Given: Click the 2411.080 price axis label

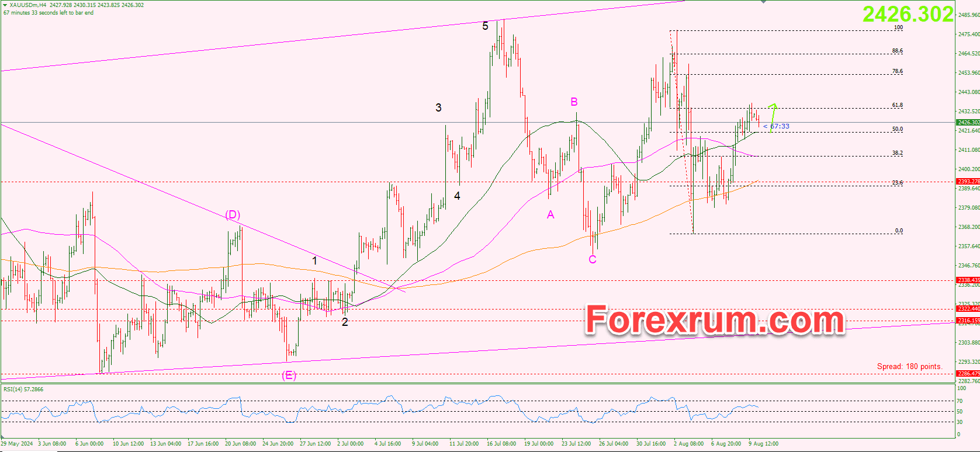Looking at the screenshot, I should [969, 150].
